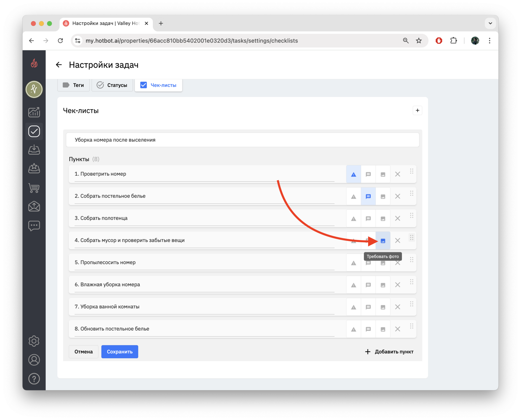Viewport: 521px width, 420px height.
Task: Delete item 3 Собрать полотенца
Action: pos(398,218)
